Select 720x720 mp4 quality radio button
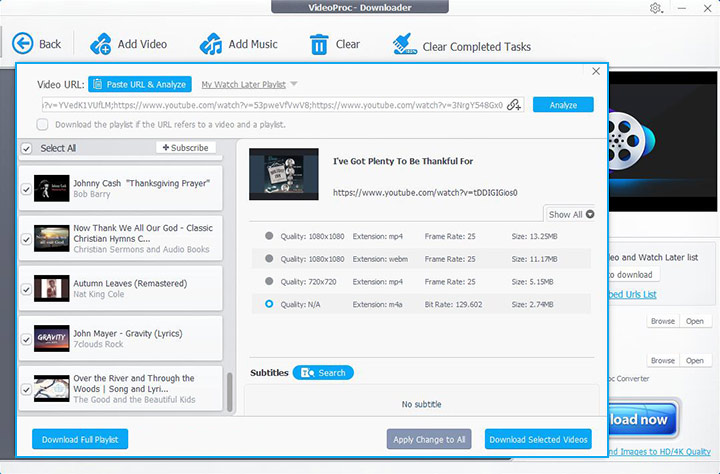 [x=269, y=281]
